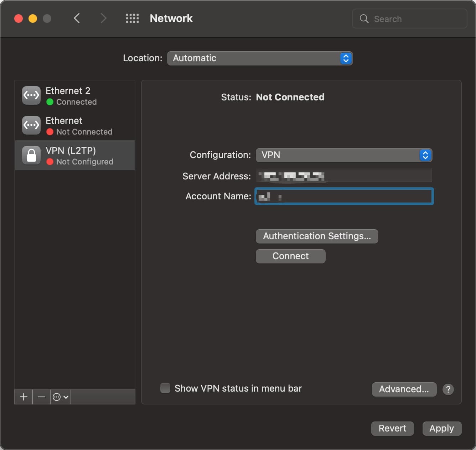
Task: Open the help question mark
Action: pyautogui.click(x=448, y=389)
